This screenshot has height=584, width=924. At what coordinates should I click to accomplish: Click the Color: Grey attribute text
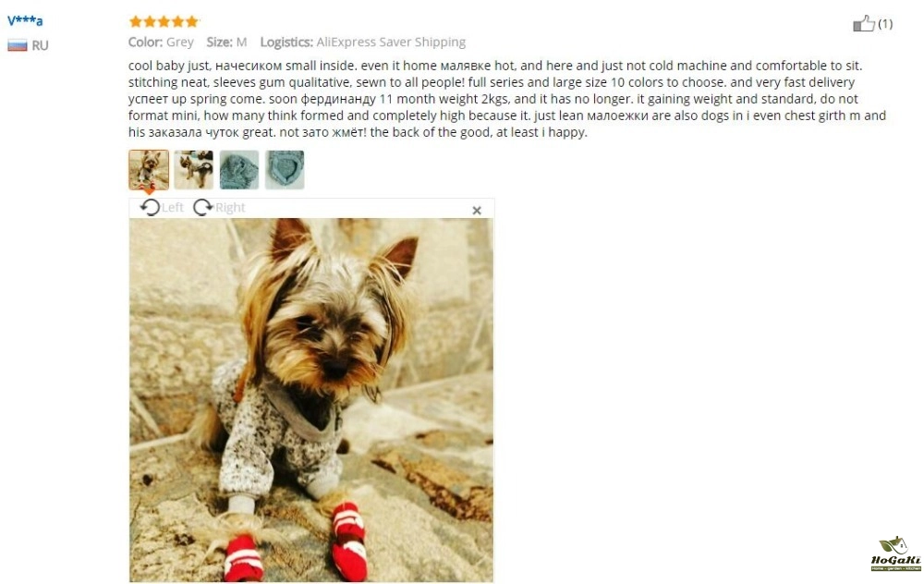(161, 42)
